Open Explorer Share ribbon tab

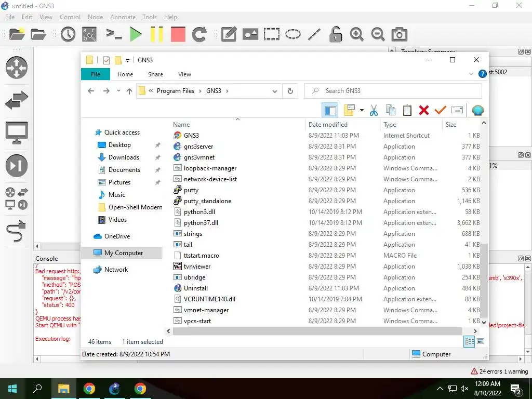coord(155,74)
